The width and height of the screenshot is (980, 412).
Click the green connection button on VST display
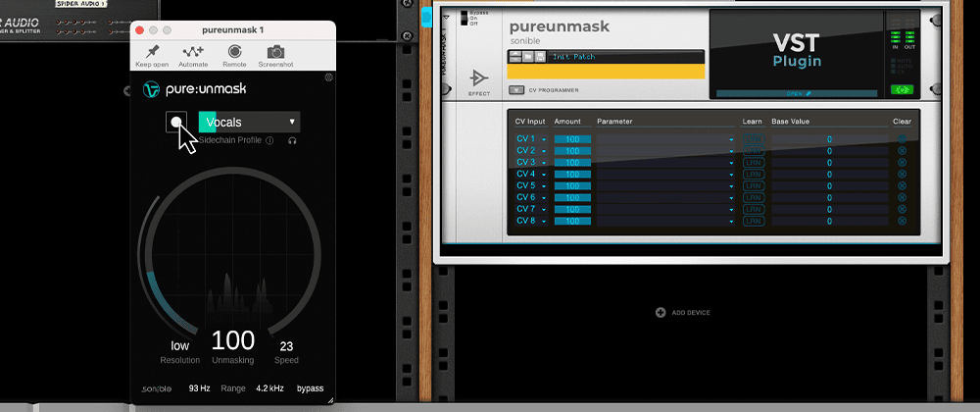902,90
